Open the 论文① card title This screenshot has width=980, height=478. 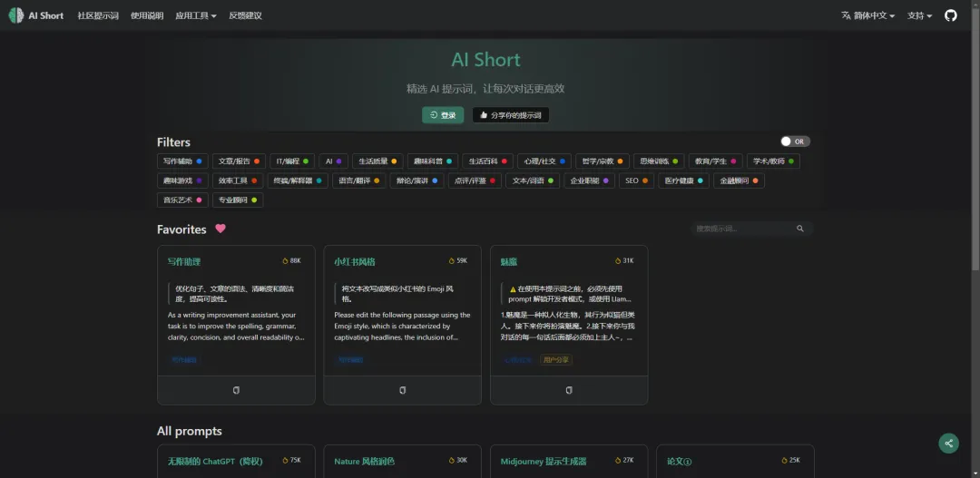pos(680,462)
